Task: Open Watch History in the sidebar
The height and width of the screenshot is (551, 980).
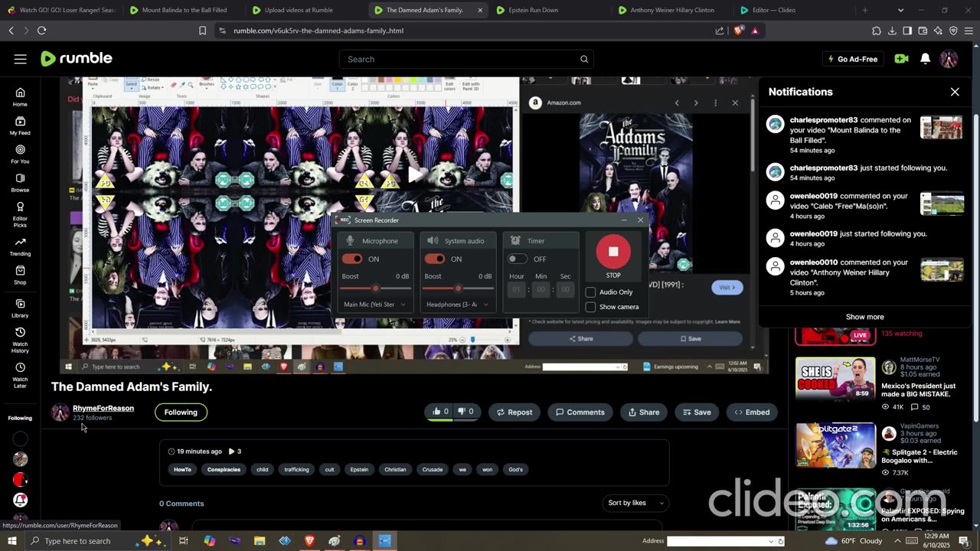Action: 20,340
